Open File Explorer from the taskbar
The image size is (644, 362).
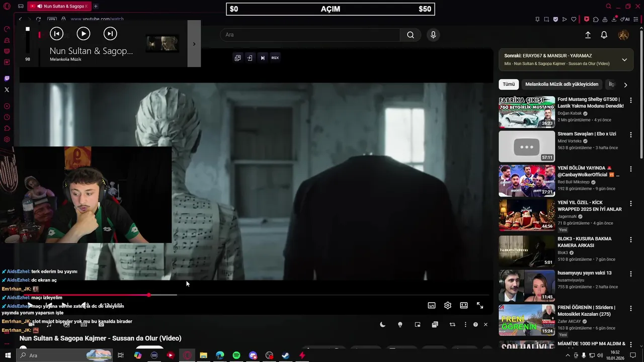point(203,355)
